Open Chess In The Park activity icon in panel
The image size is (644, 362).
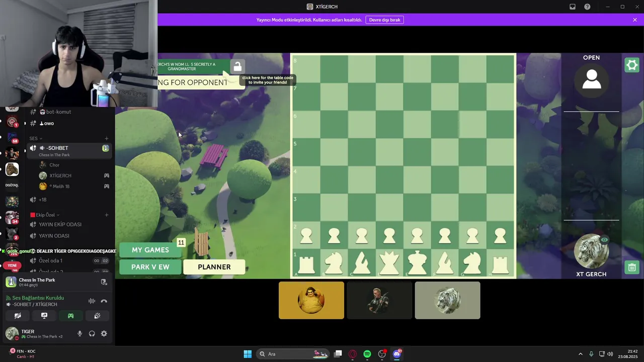click(11, 282)
